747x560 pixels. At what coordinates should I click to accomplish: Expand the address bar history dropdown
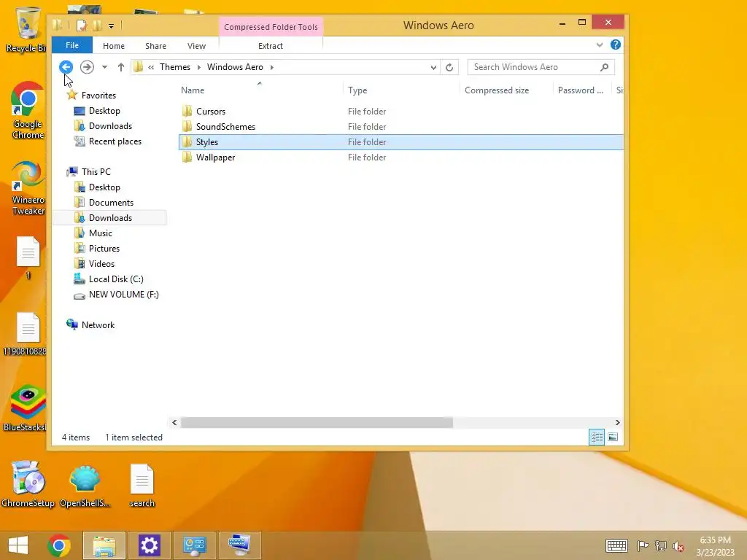(x=433, y=67)
